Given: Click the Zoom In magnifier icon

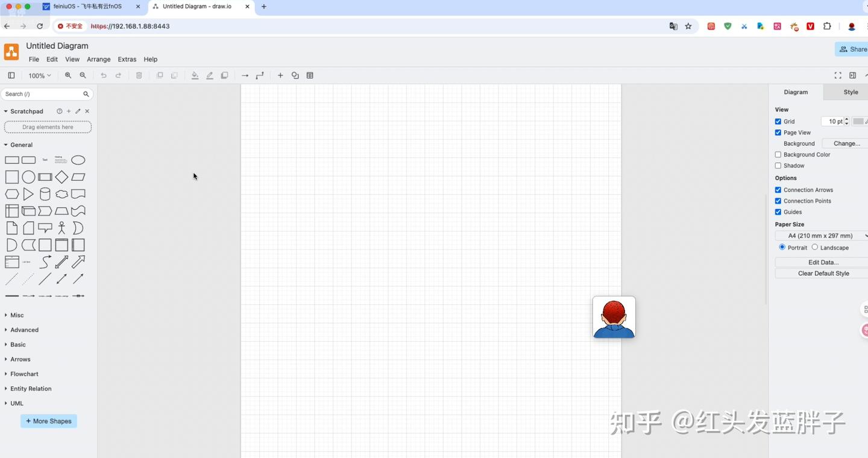Looking at the screenshot, I should (x=68, y=75).
